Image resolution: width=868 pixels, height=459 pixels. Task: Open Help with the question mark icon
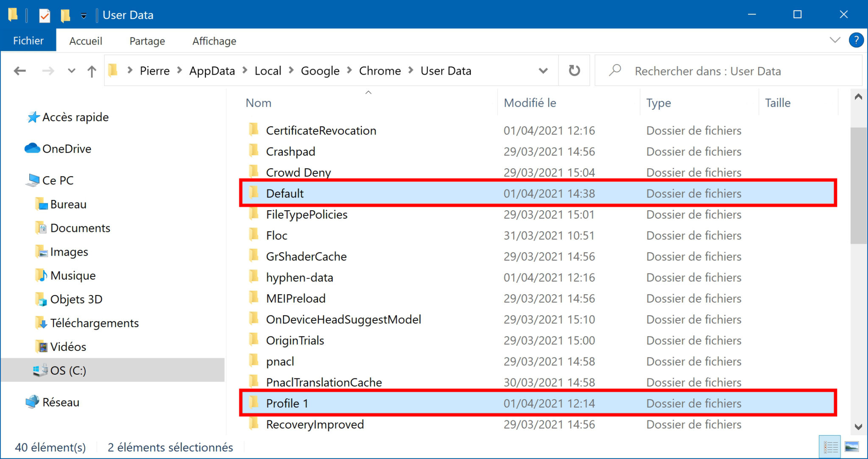857,40
